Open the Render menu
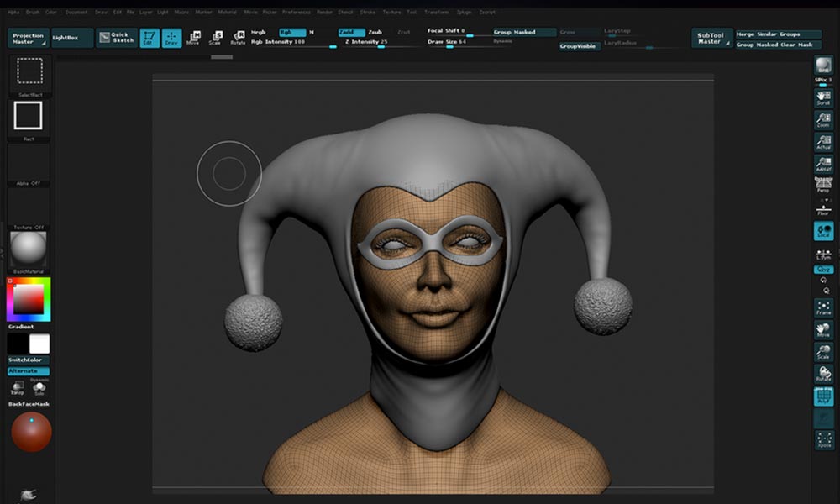 click(324, 12)
